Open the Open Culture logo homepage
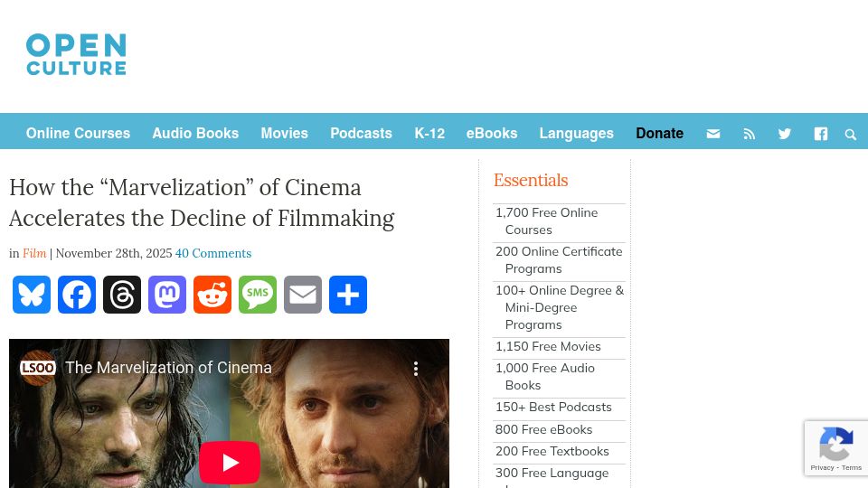Screen dimensions: 868x488 point(76,54)
